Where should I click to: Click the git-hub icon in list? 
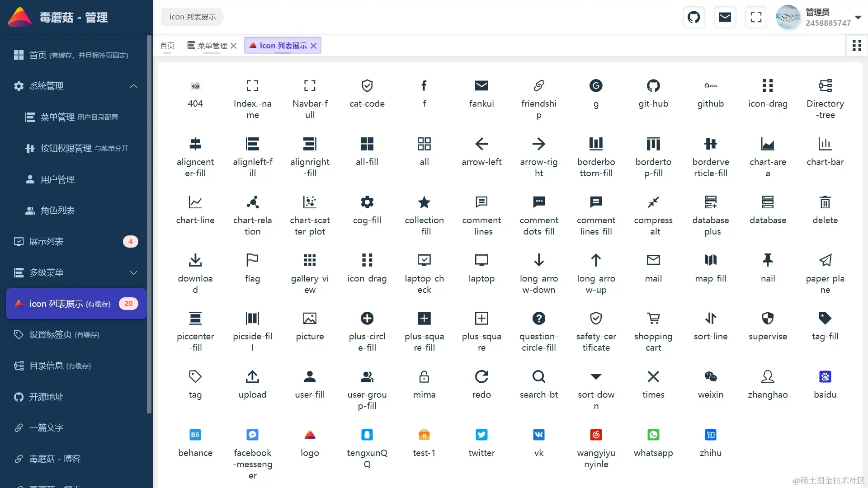[x=653, y=85]
